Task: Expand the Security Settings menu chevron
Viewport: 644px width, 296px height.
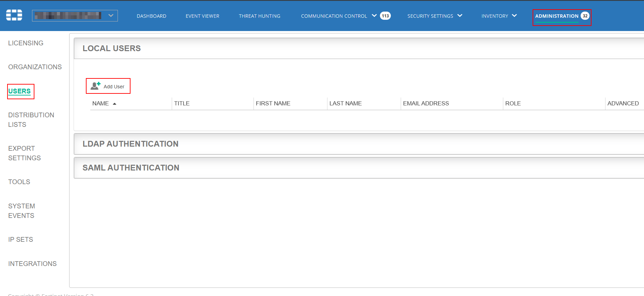Action: 460,16
